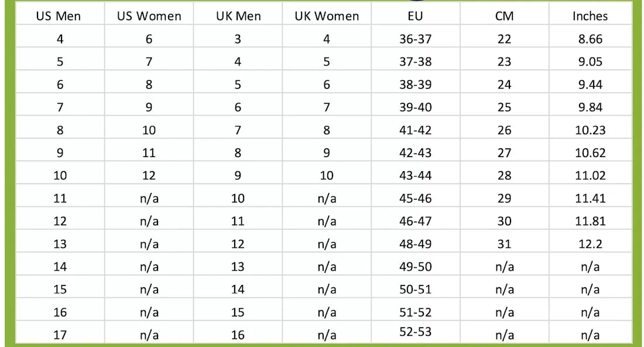Select the EU 48-49 cell

pyautogui.click(x=415, y=244)
